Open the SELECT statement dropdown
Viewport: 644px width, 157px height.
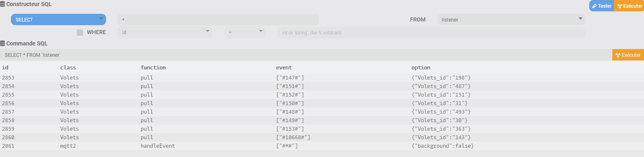58,19
